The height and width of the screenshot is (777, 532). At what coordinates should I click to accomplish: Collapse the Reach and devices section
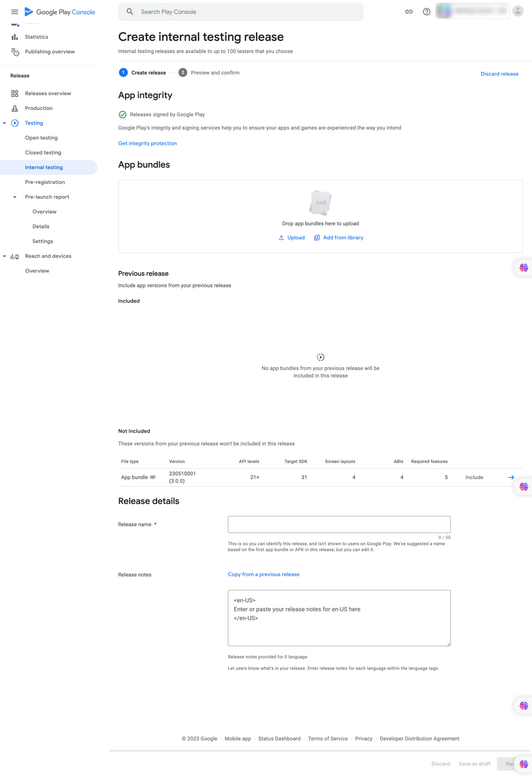pyautogui.click(x=5, y=256)
